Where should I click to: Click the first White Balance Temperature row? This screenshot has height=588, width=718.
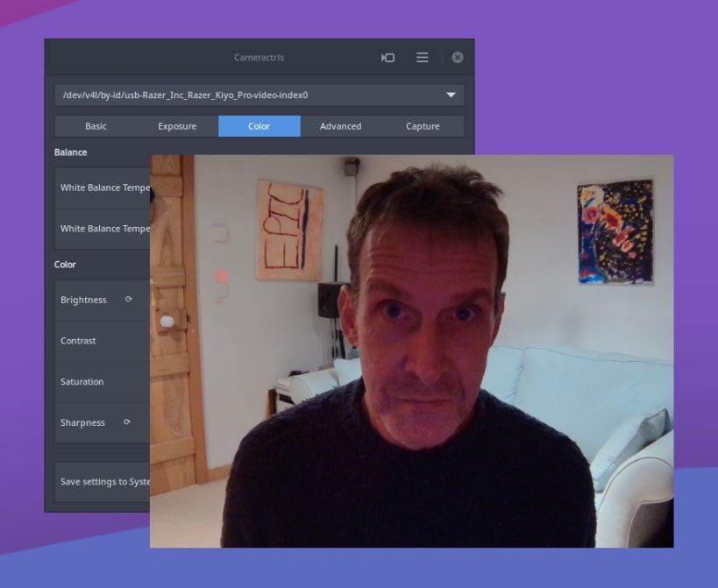(103, 188)
